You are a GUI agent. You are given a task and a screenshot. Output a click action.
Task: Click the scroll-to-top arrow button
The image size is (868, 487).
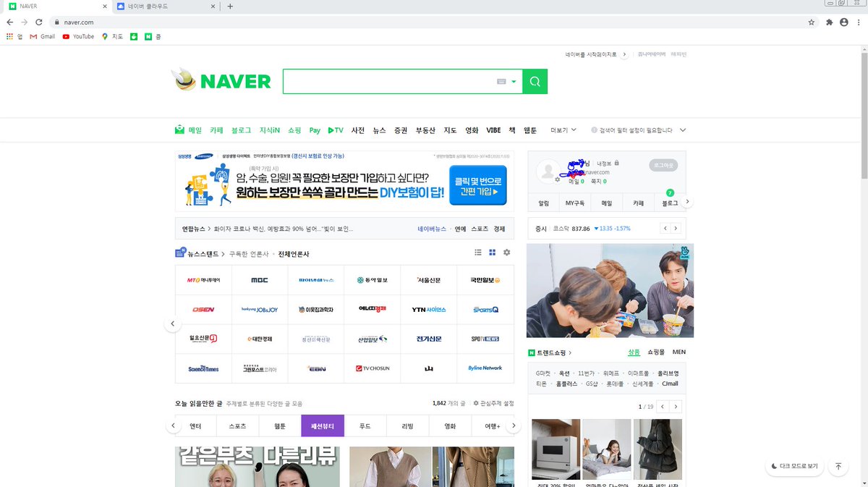838,466
